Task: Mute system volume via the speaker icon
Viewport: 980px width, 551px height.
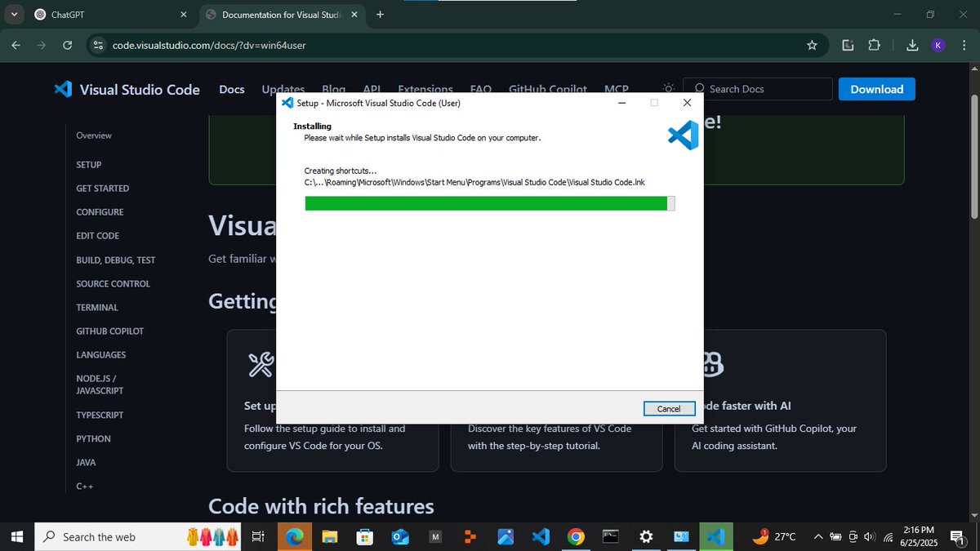Action: pyautogui.click(x=871, y=536)
